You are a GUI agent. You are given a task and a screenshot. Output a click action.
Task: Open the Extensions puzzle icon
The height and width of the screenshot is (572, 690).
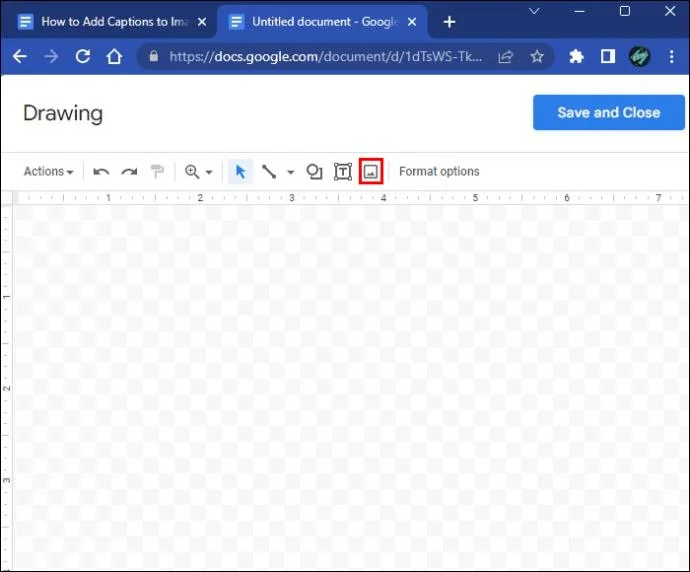point(576,56)
